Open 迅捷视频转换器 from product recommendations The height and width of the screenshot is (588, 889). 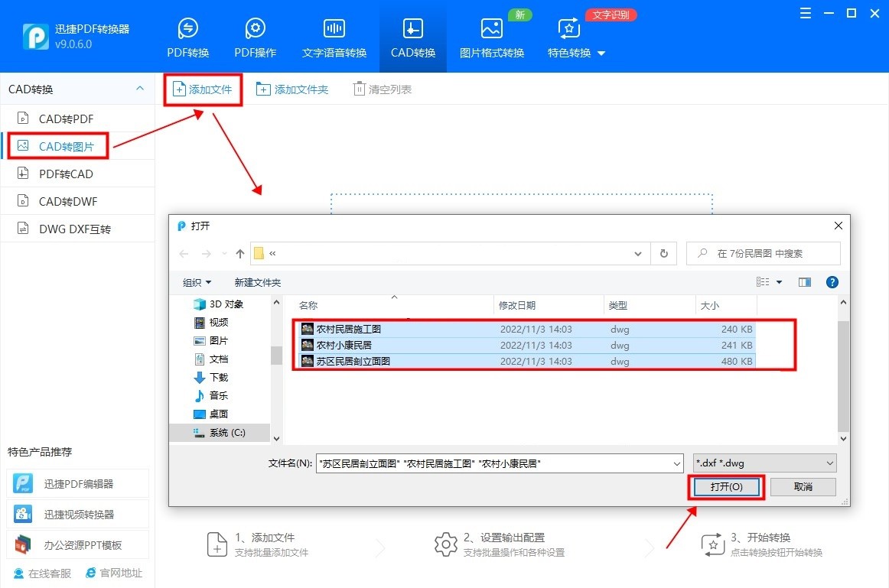pyautogui.click(x=77, y=512)
